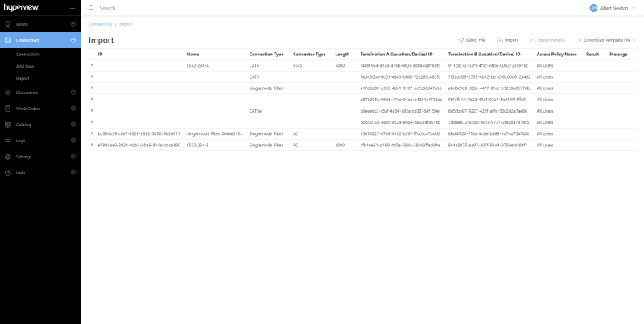Click the Catalog book icon in the sidebar
This screenshot has width=644, height=324.
click(x=7, y=125)
